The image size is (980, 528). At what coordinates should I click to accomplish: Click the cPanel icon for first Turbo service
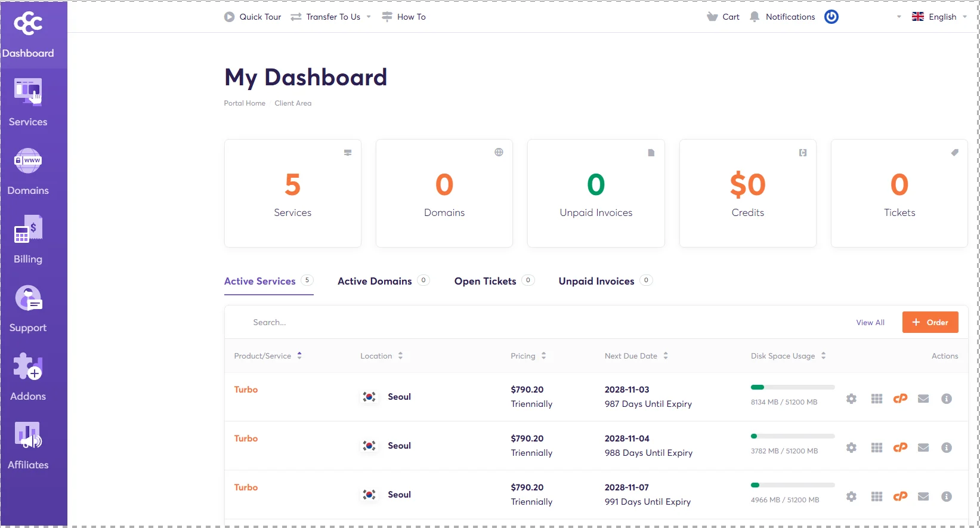point(900,399)
